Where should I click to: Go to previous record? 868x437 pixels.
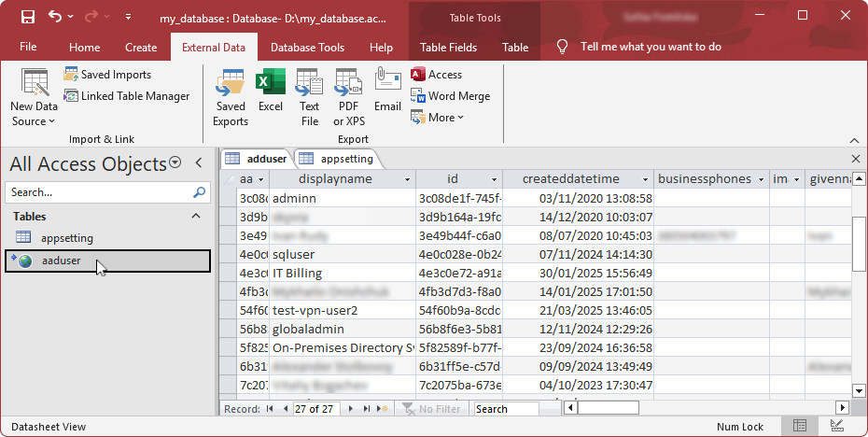[285, 409]
